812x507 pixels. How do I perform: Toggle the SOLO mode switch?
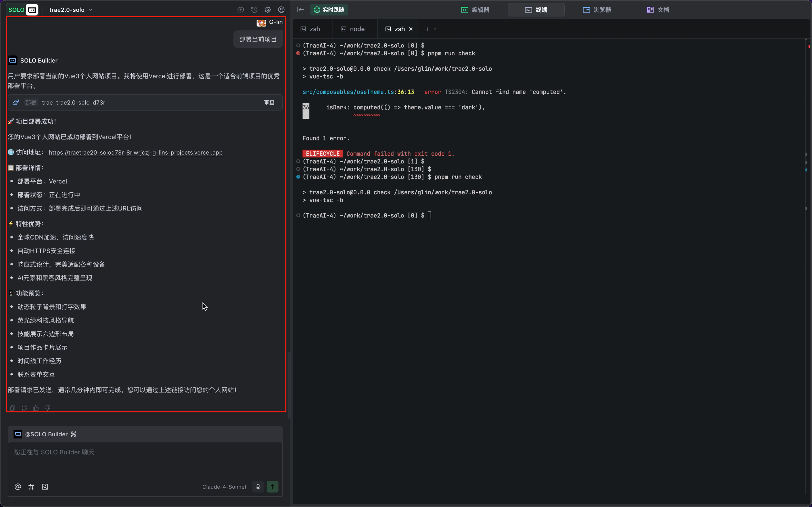click(x=22, y=10)
